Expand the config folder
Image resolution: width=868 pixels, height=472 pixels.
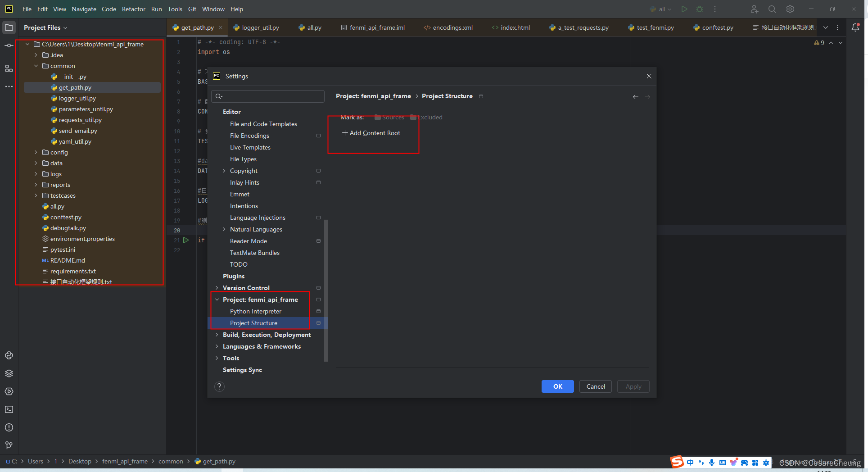coord(36,152)
